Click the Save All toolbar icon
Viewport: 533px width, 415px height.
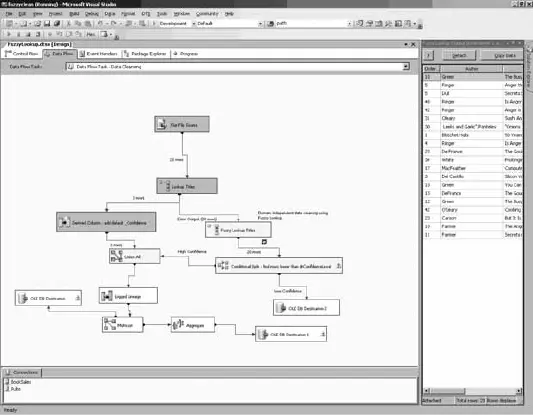[57, 23]
